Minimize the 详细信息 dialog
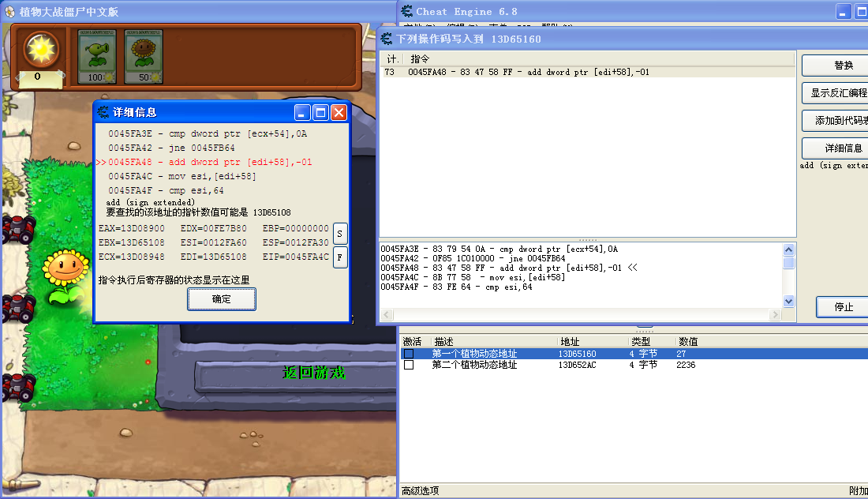 pyautogui.click(x=302, y=113)
